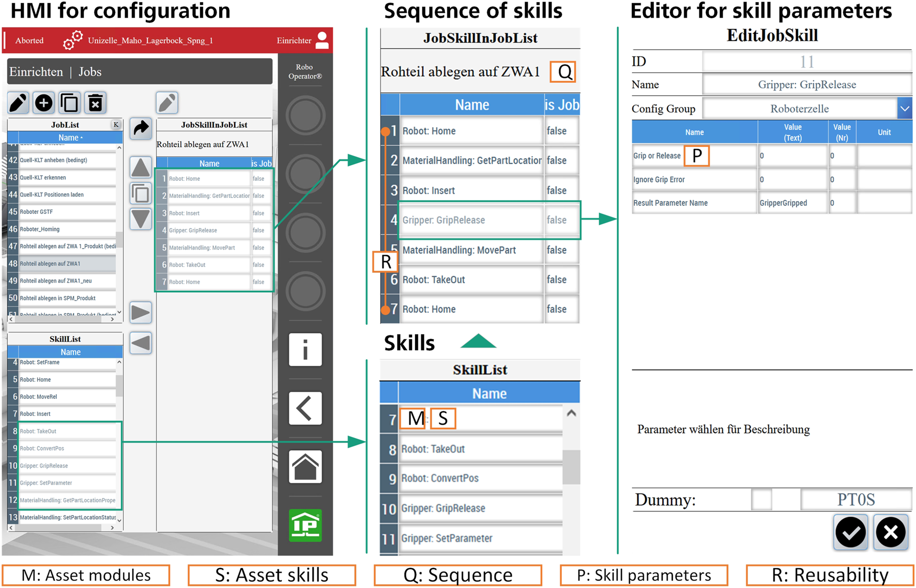
Task: Open the Config Group dropdown
Action: [904, 109]
